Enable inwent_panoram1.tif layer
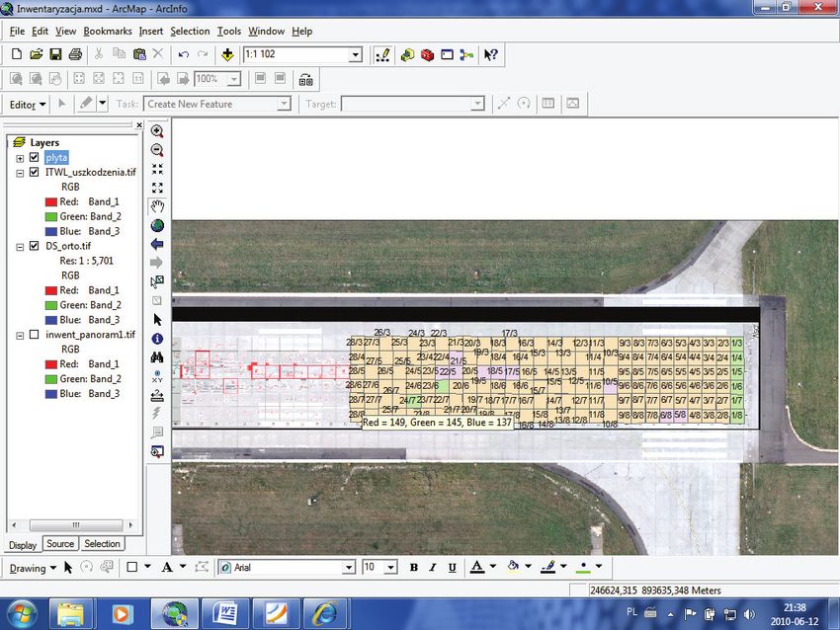 [x=35, y=335]
